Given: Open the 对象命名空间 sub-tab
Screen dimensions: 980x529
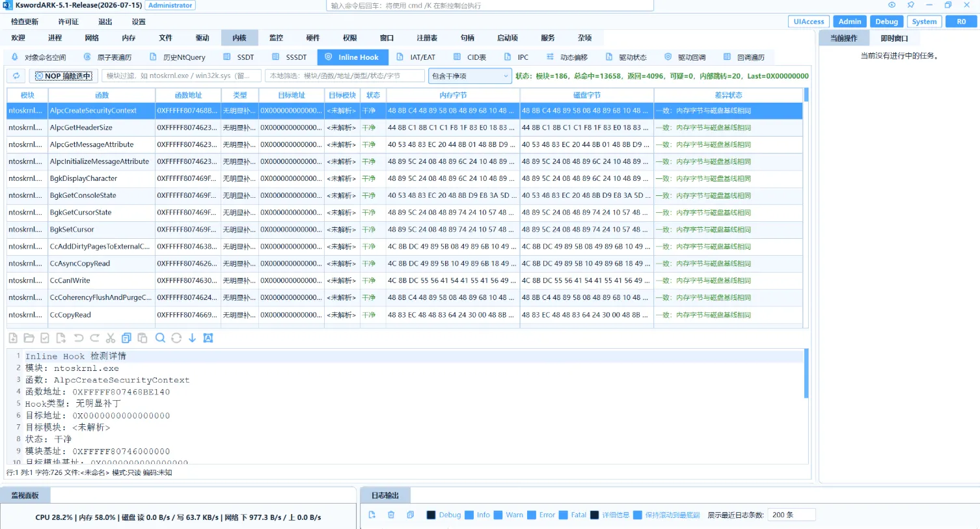Looking at the screenshot, I should 39,57.
